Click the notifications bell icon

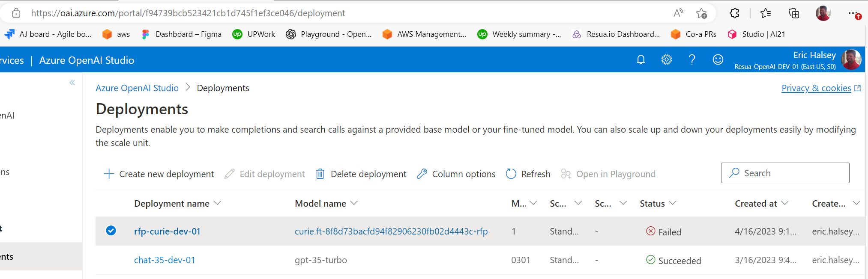click(x=641, y=60)
